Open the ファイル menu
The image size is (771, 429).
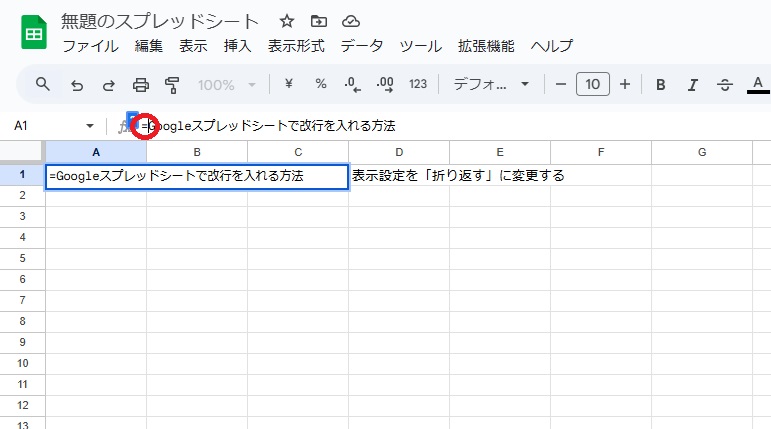(90, 46)
